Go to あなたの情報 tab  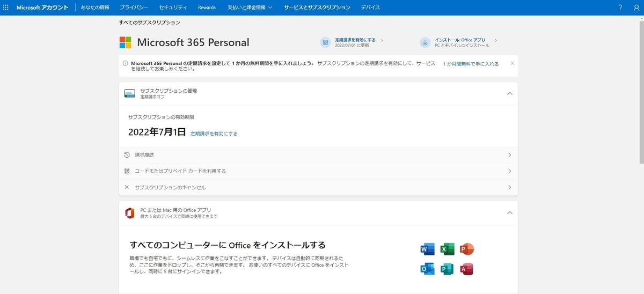[x=95, y=8]
